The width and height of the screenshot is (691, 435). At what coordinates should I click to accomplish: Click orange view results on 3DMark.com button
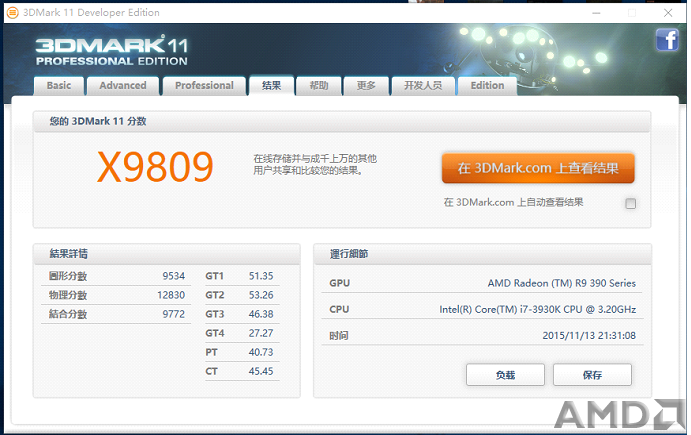(538, 168)
